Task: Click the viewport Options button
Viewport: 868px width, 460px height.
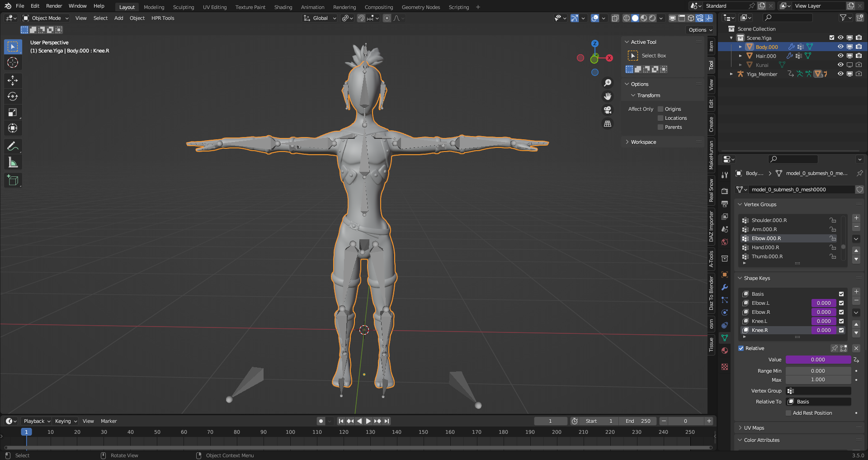Action: 700,30
